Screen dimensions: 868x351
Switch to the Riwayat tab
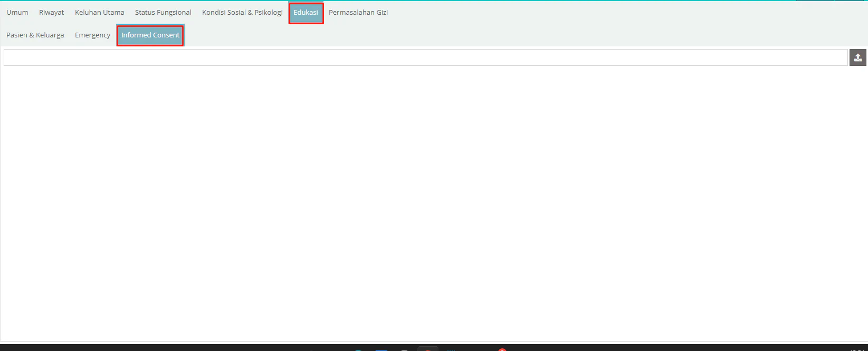(x=51, y=12)
